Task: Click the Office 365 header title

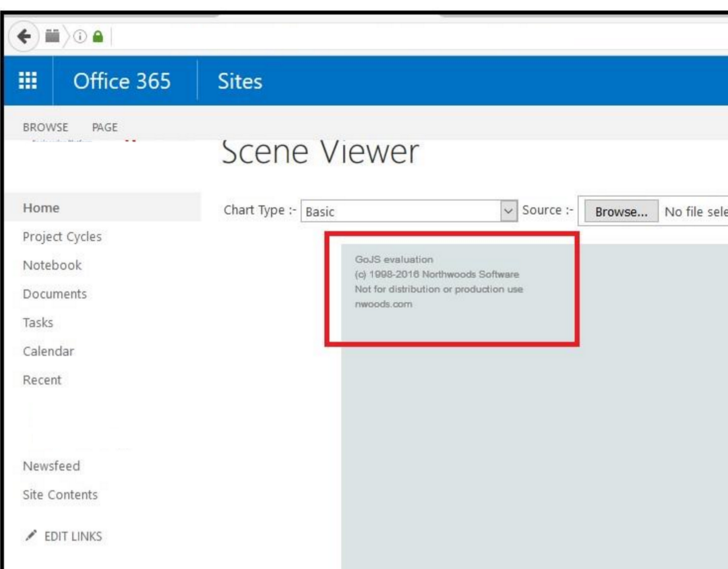Action: point(122,81)
